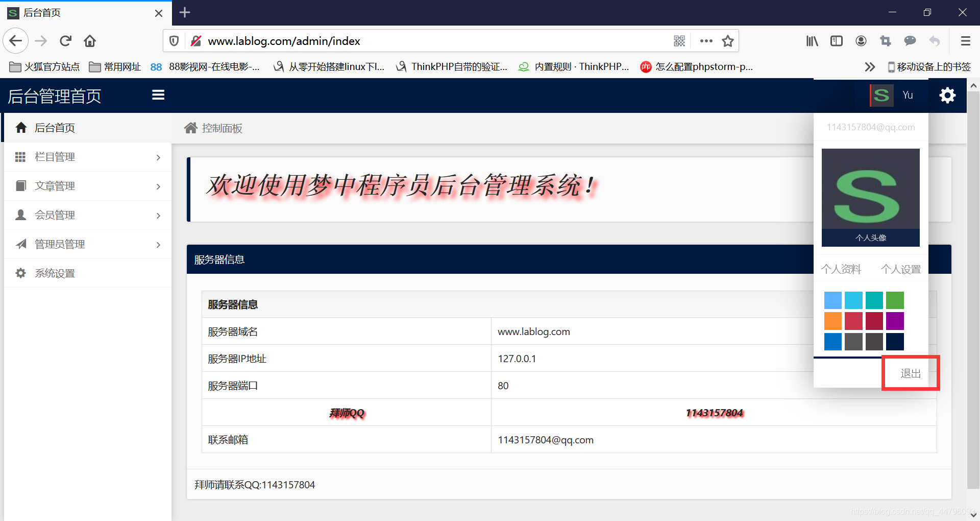Open the Firefox account icon
Viewport: 980px width, 521px height.
point(861,41)
